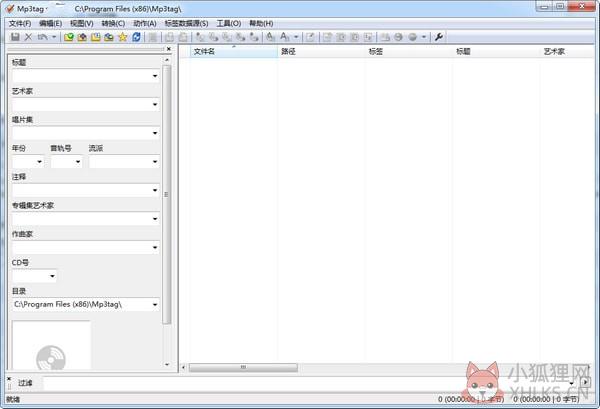The image size is (600, 409).
Task: Open the tag sources dropdown arrow
Action: [x=424, y=37]
